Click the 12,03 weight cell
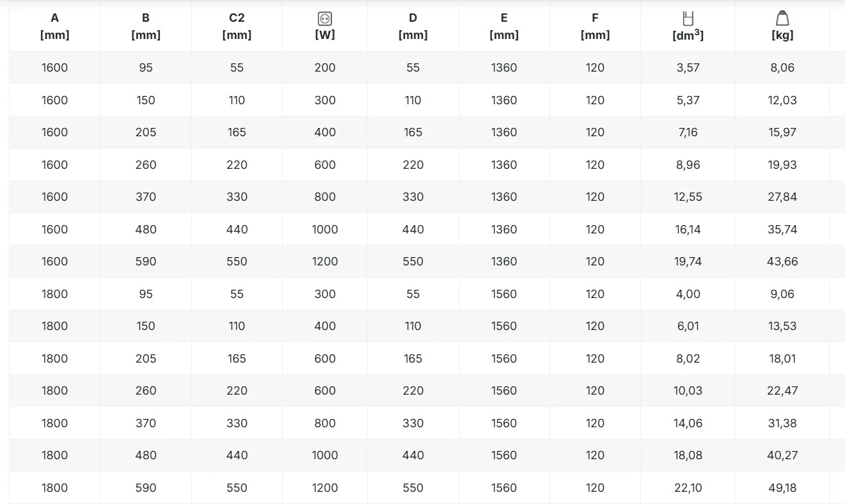Image resolution: width=845 pixels, height=504 pixels. click(x=782, y=100)
